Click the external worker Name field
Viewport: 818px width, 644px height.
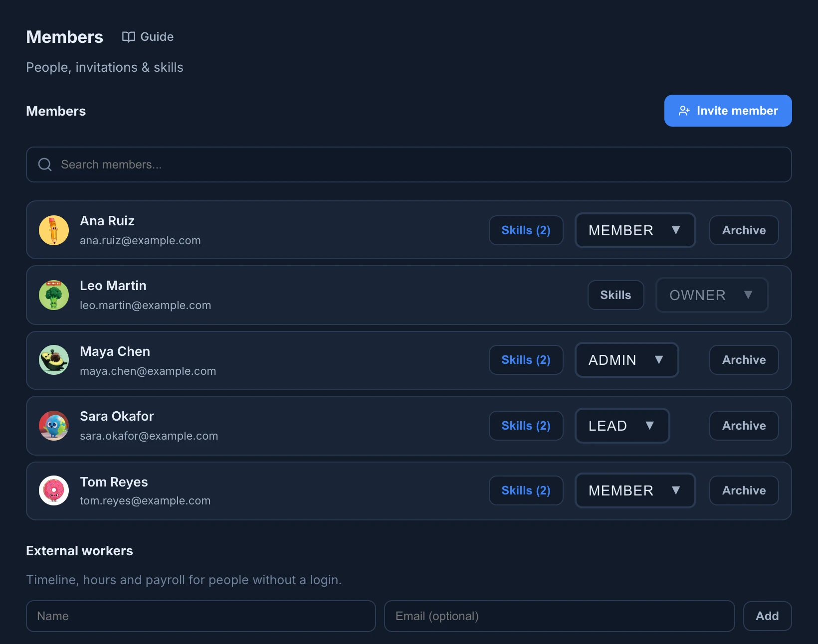coord(201,616)
